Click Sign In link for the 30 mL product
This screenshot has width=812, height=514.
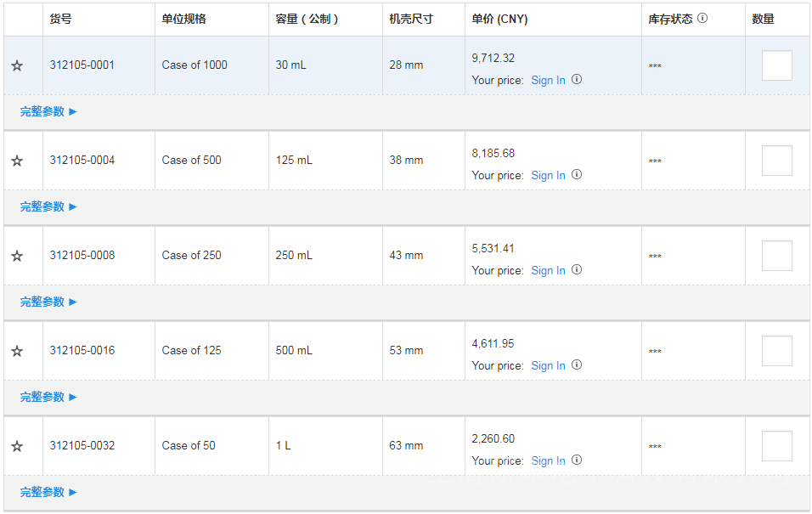click(x=548, y=80)
